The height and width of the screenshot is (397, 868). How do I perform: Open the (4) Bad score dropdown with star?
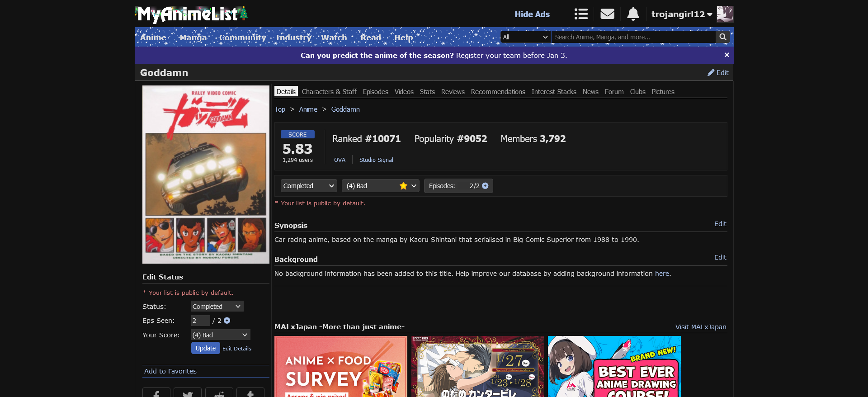point(381,186)
